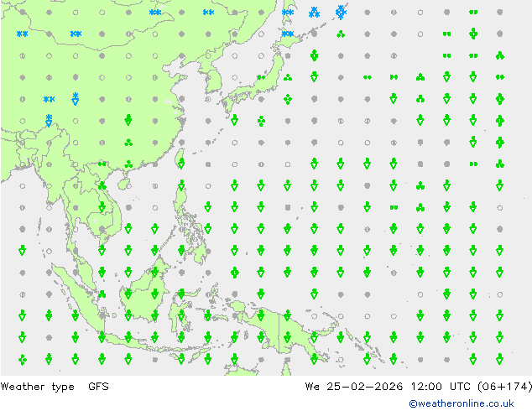Click the date "25-02-2026"
This screenshot has width=532, height=411.
(x=365, y=386)
